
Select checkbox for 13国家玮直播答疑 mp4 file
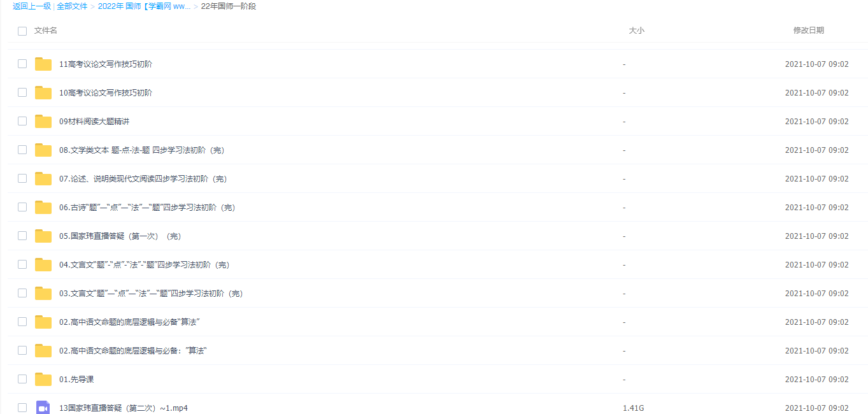[22, 408]
